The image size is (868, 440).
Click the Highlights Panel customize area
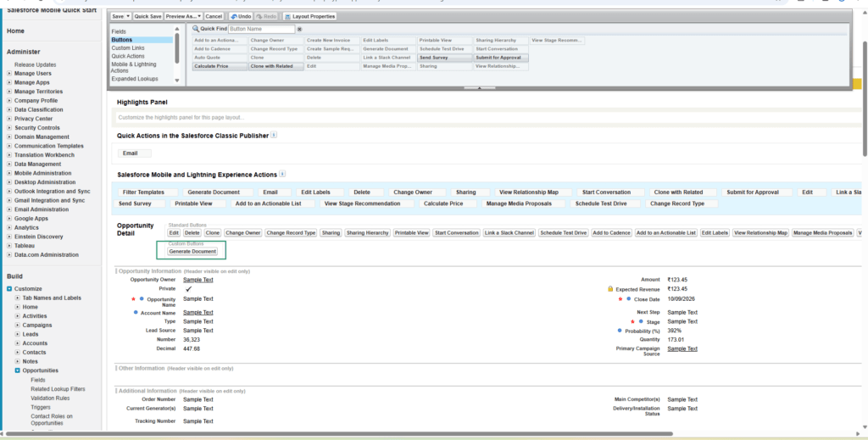[x=487, y=117]
